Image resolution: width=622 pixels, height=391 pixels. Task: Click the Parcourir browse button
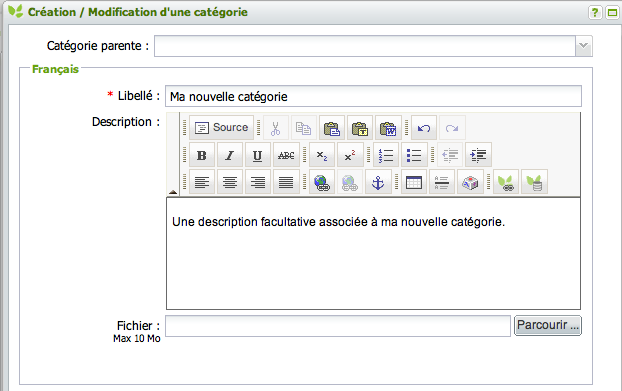coord(548,326)
